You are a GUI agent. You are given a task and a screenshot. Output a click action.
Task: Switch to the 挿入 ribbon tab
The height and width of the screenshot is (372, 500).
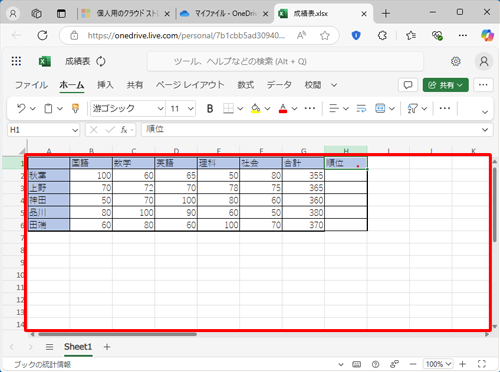(x=105, y=85)
